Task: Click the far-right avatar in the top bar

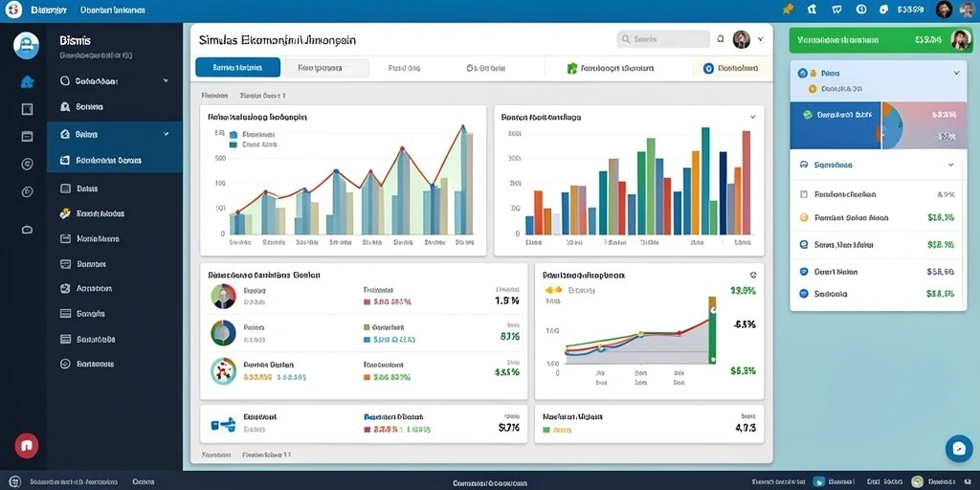Action: point(967,10)
